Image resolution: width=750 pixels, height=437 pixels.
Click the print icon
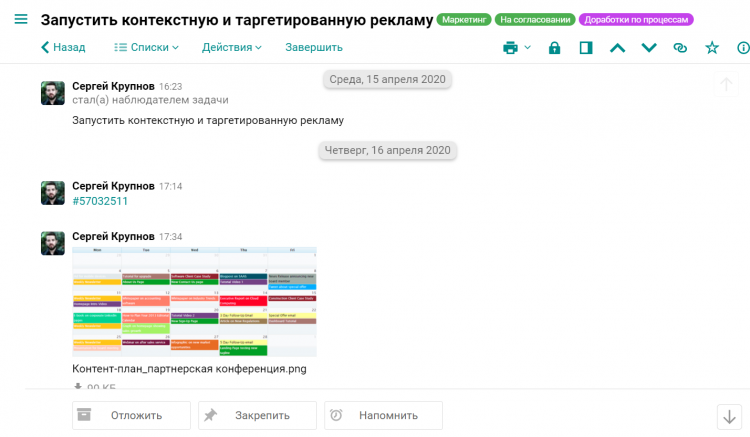pos(511,47)
